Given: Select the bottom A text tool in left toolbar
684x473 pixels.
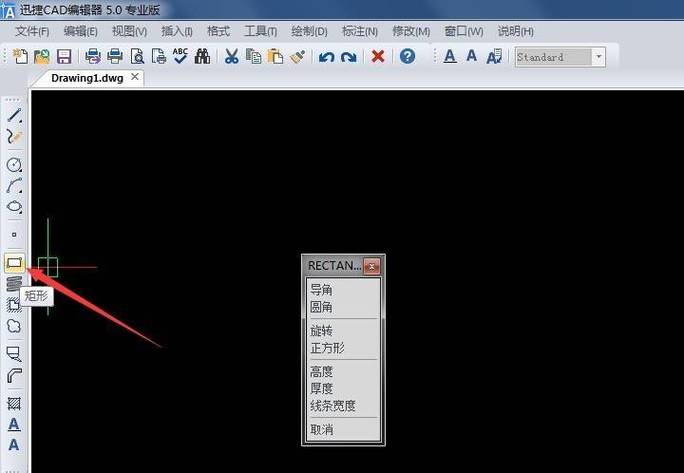Looking at the screenshot, I should 14,445.
